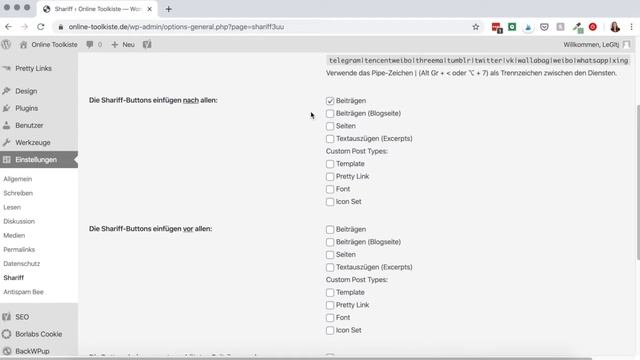This screenshot has height=360, width=640.
Task: Go to Medien settings submenu
Action: coord(14,236)
